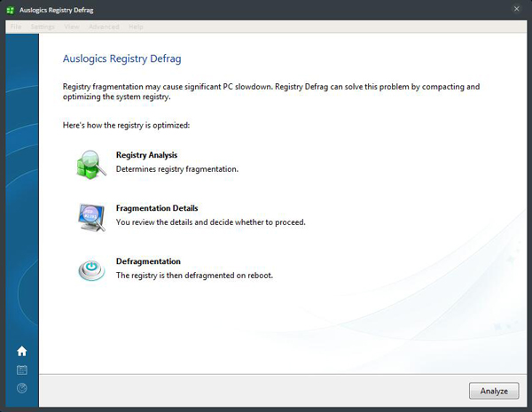
Task: Click the Registry Analysis magnifier icon
Action: pyautogui.click(x=91, y=165)
